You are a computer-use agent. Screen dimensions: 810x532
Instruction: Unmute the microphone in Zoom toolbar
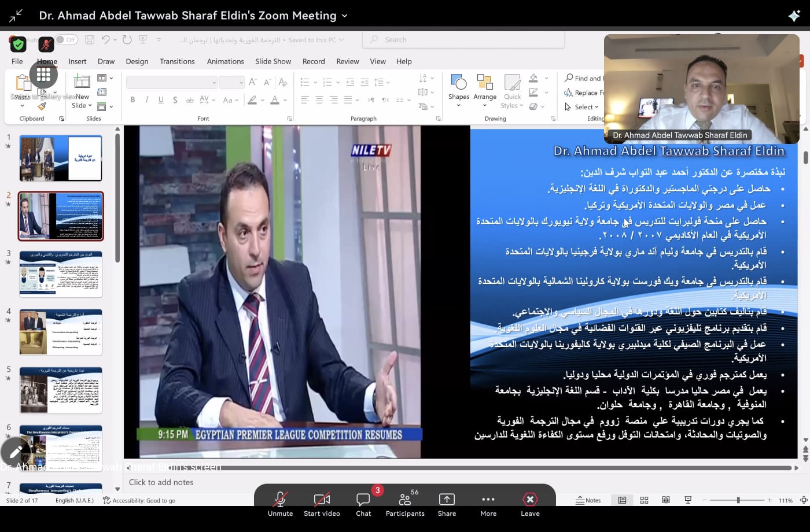pos(280,500)
